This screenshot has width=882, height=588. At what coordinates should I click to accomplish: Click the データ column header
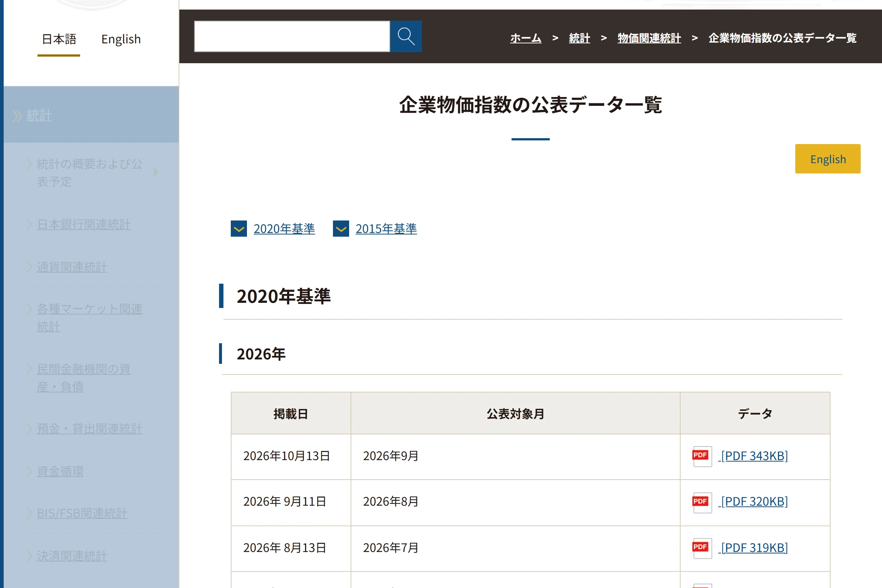[755, 414]
